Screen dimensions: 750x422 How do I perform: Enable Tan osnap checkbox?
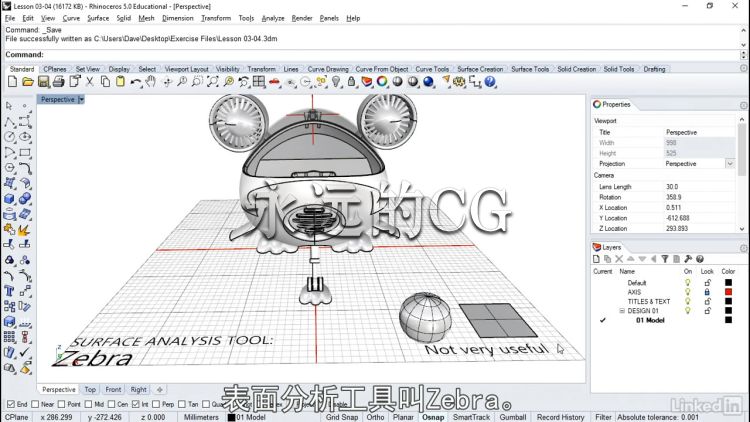pyautogui.click(x=182, y=404)
